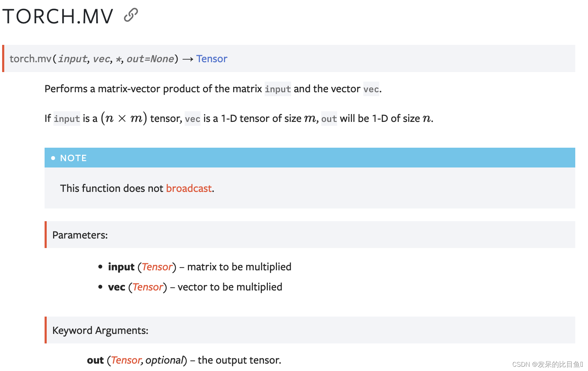Click the Tensor link for the input parameter
This screenshot has width=588, height=371.
coord(157,267)
